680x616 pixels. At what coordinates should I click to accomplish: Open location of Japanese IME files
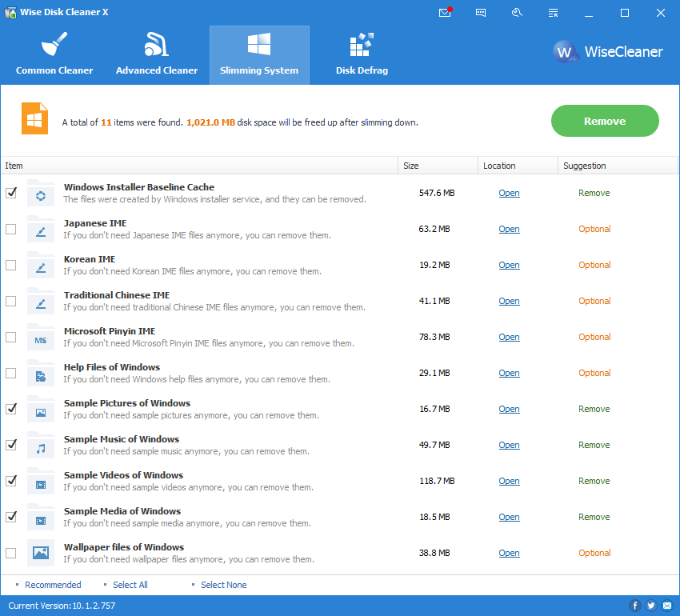pos(509,229)
